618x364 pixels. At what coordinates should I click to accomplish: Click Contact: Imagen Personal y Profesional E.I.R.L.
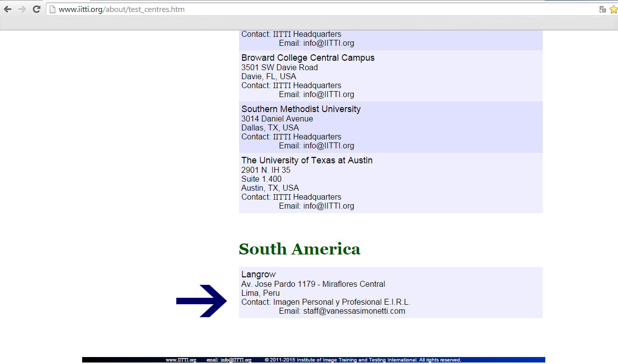point(326,302)
